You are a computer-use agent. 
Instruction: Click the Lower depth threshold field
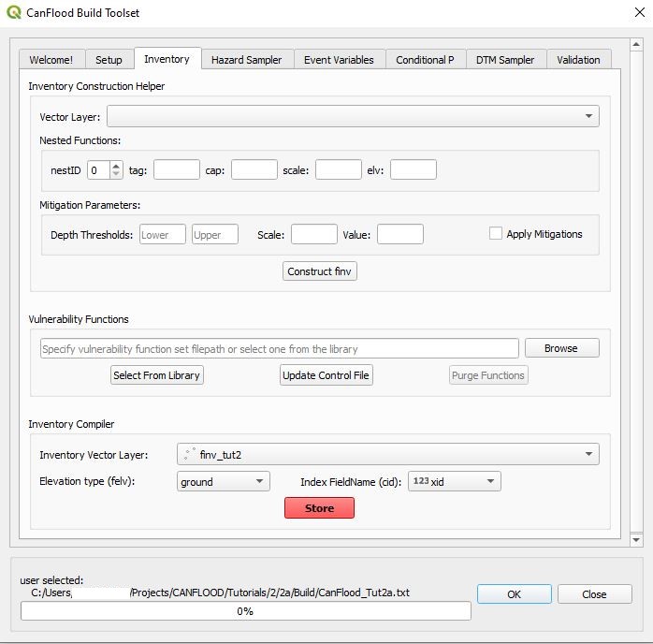coord(163,234)
